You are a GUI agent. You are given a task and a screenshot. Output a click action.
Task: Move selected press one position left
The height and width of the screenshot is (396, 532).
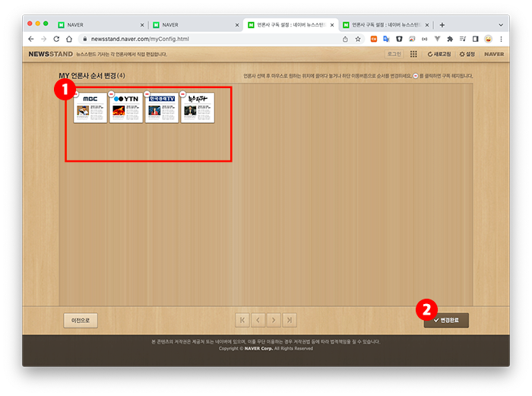(x=258, y=320)
